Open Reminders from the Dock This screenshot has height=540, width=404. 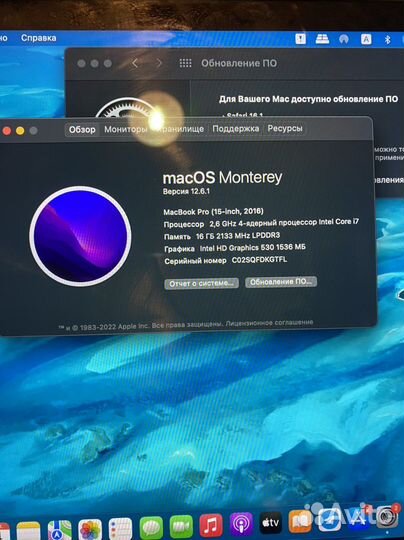pos(120,529)
